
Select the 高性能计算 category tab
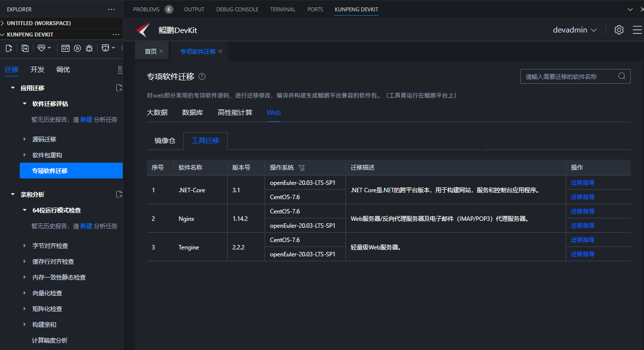pos(235,112)
